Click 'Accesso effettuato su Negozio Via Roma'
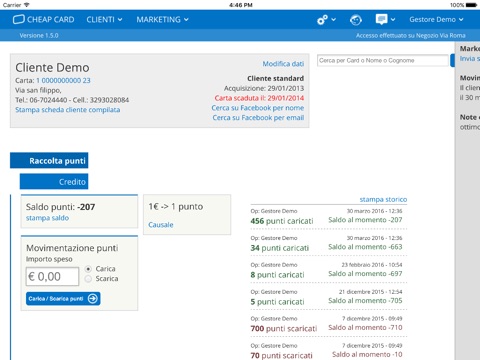Screen dimensions: 480x360 (x=411, y=35)
